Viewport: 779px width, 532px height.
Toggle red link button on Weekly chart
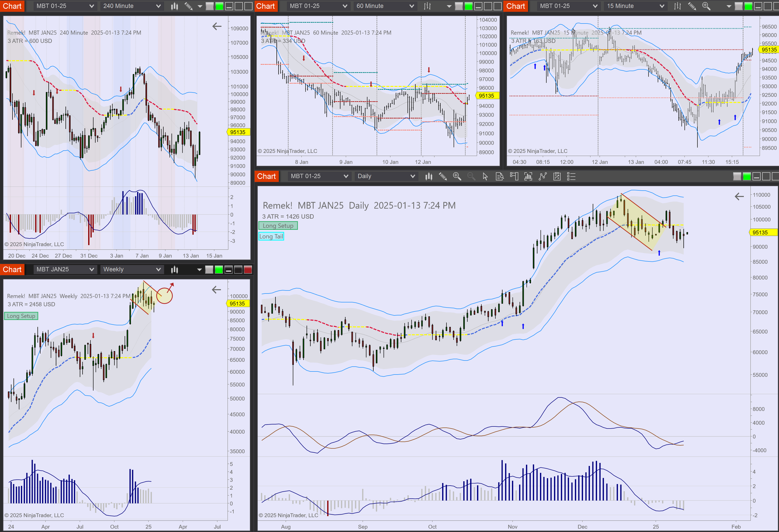[x=248, y=270]
